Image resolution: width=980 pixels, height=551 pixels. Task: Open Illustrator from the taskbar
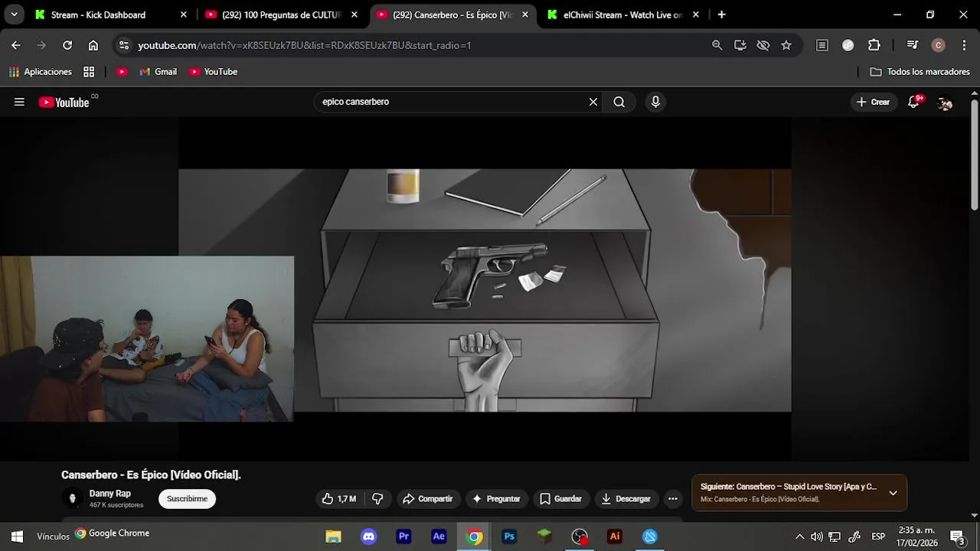click(615, 536)
